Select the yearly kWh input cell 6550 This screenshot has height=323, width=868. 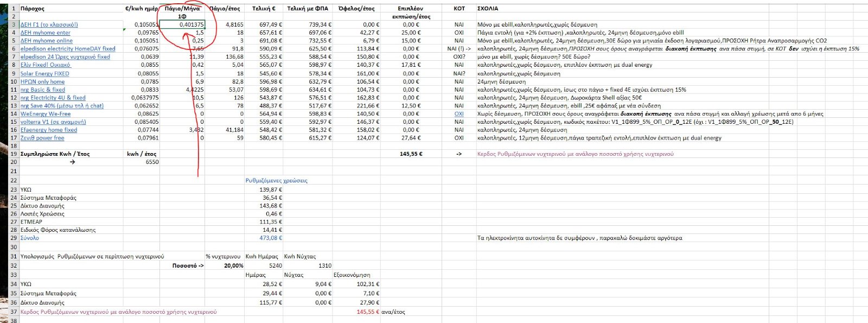[142, 162]
